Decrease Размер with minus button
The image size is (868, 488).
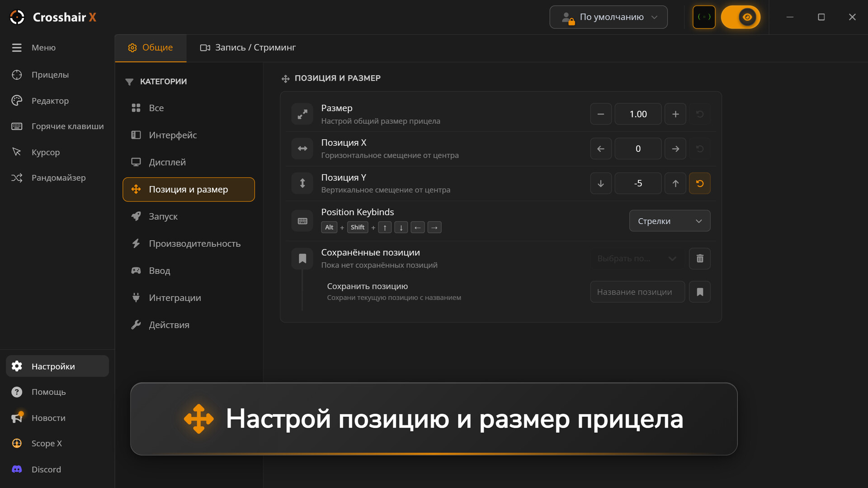[x=601, y=114]
